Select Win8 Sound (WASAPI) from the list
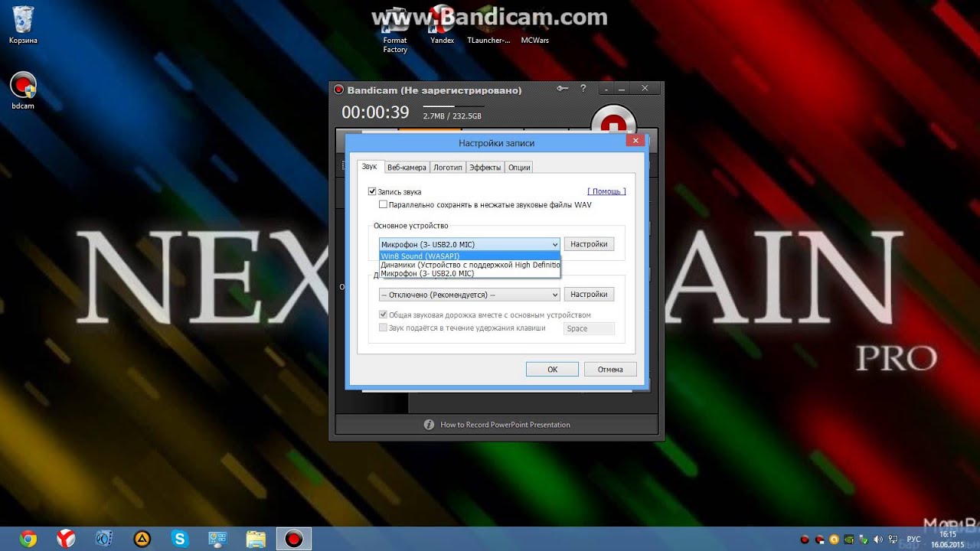The image size is (980, 551). (469, 256)
